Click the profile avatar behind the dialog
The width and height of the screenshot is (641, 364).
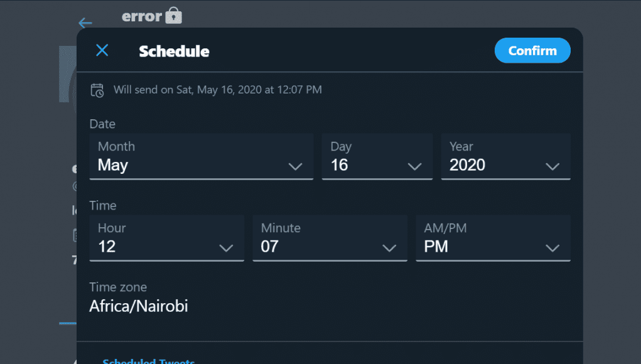[67, 74]
